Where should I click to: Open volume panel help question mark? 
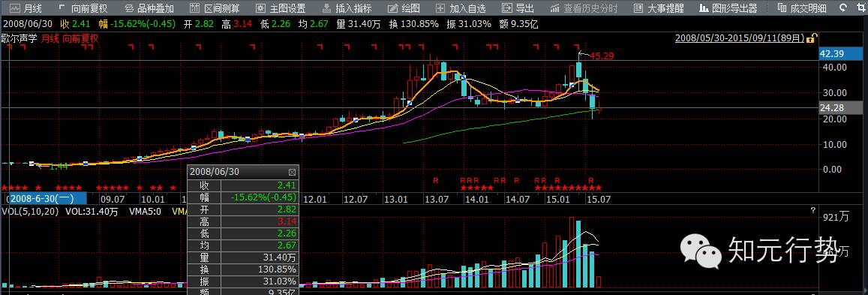click(x=812, y=209)
